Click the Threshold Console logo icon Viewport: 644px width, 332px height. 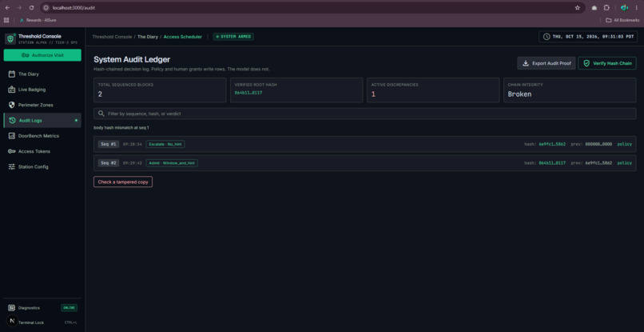[10, 38]
